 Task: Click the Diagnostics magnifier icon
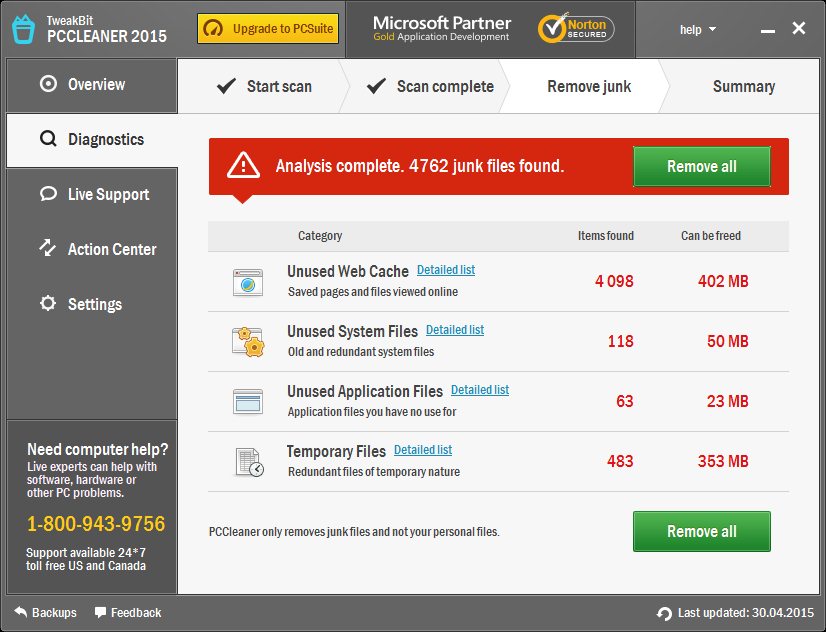tap(48, 139)
